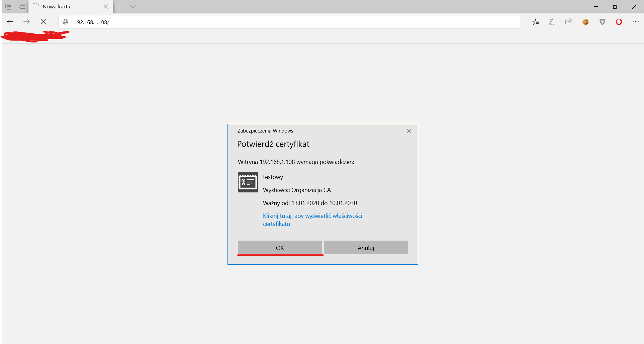Image resolution: width=644 pixels, height=344 pixels.
Task: Share this page using share icon
Action: point(568,22)
